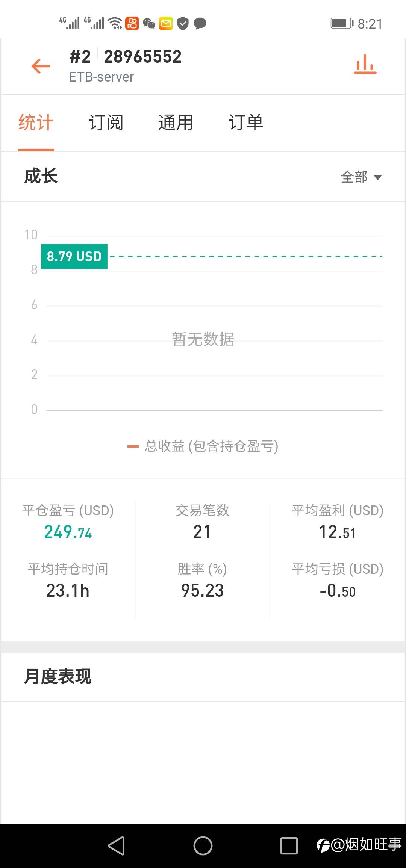Tap the orange back arrow
406x868 pixels.
pos(41,66)
